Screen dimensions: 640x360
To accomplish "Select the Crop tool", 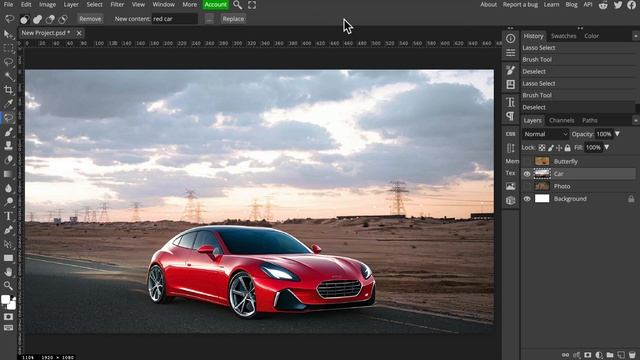I will click(x=8, y=90).
